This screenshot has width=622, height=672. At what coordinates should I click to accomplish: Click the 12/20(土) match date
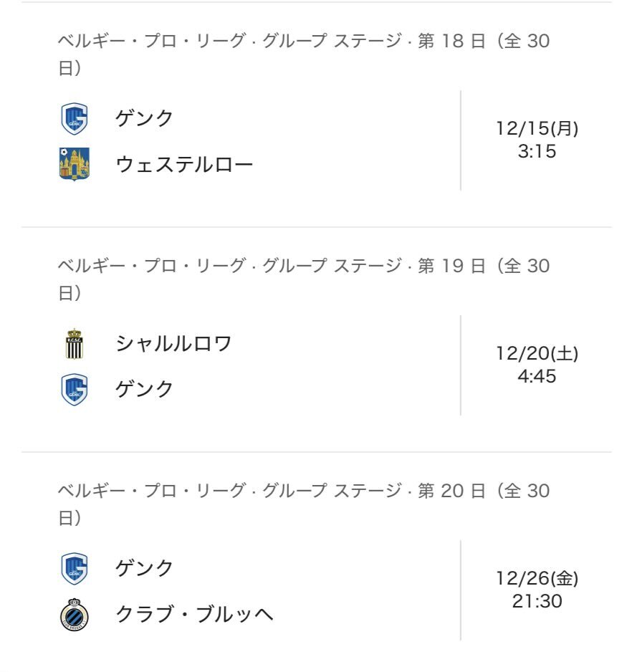click(x=537, y=354)
